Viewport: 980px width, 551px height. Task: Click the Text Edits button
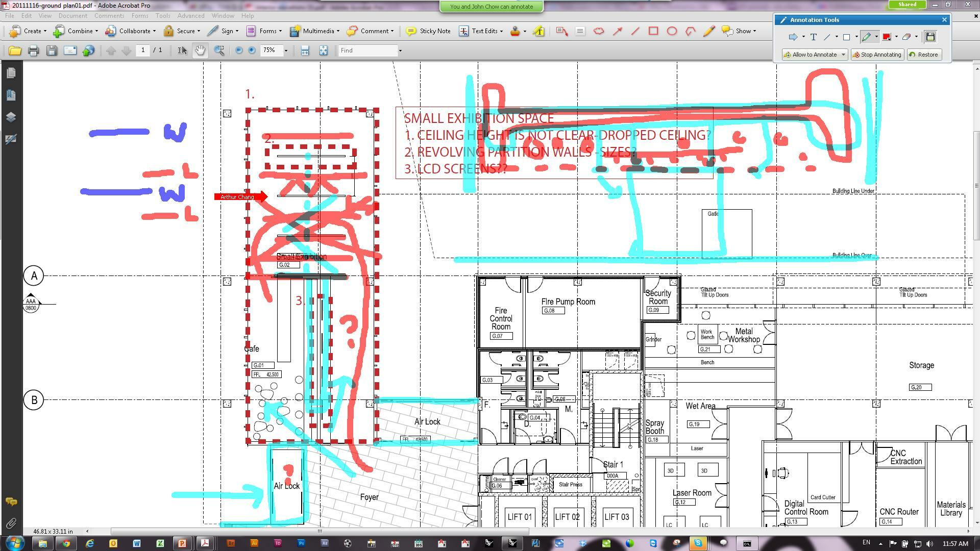(481, 31)
